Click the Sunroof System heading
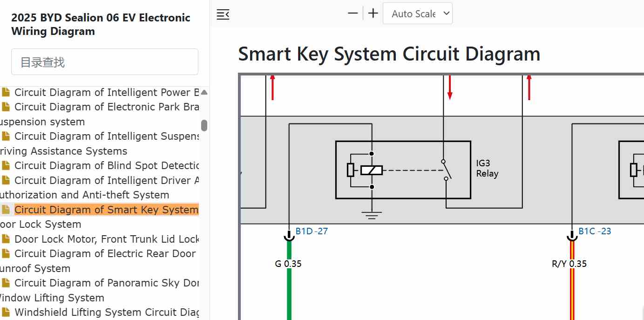 pos(35,268)
